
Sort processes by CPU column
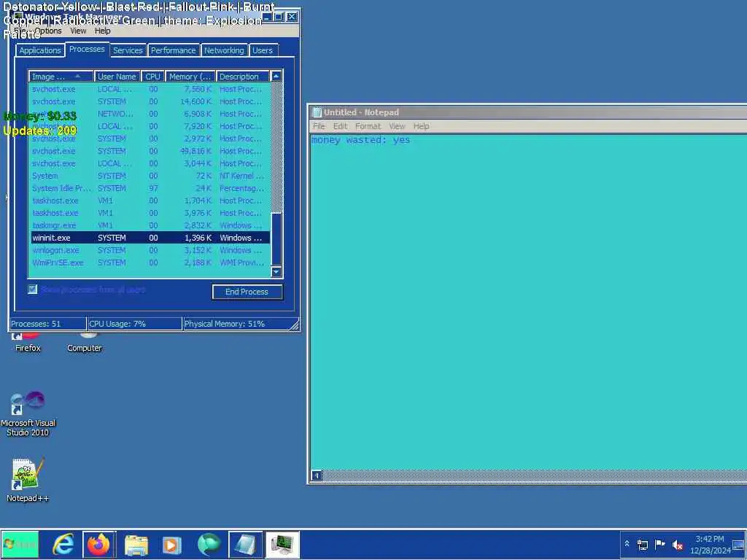153,77
